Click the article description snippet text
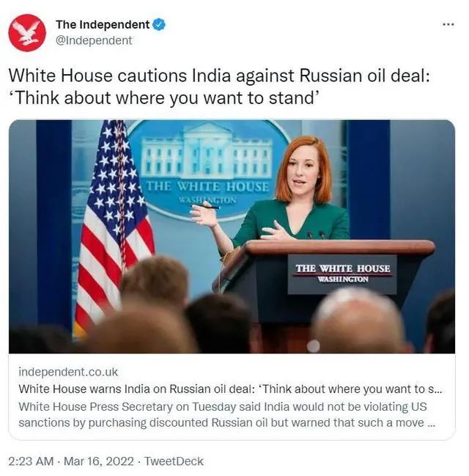This screenshot has width=469, height=476. 226,414
